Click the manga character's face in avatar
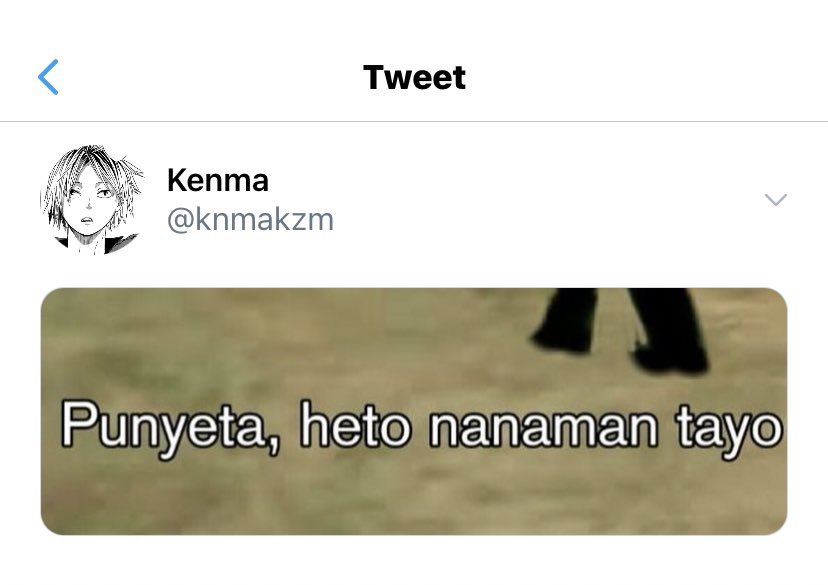Screen dimensions: 828x585 [90, 209]
